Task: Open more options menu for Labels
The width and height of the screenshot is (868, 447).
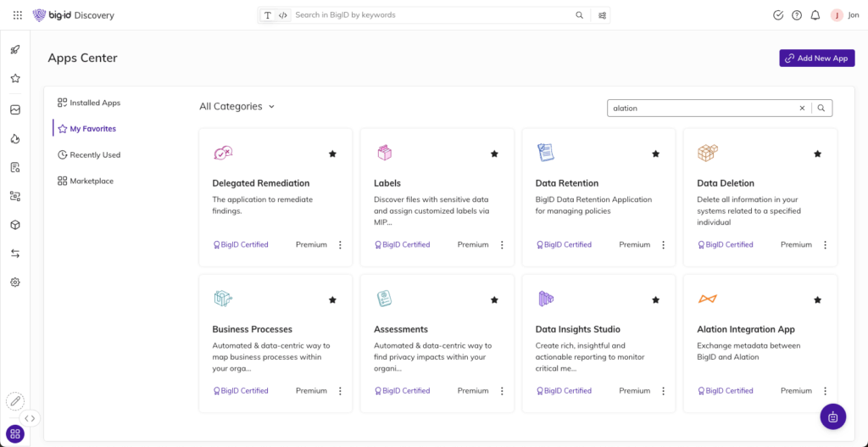Action: [502, 245]
